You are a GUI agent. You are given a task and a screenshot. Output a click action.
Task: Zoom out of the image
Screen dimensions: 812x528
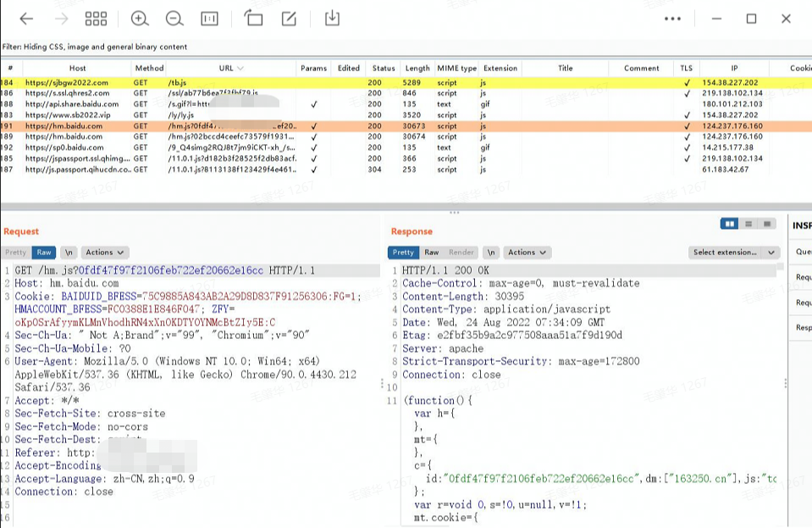tap(174, 19)
